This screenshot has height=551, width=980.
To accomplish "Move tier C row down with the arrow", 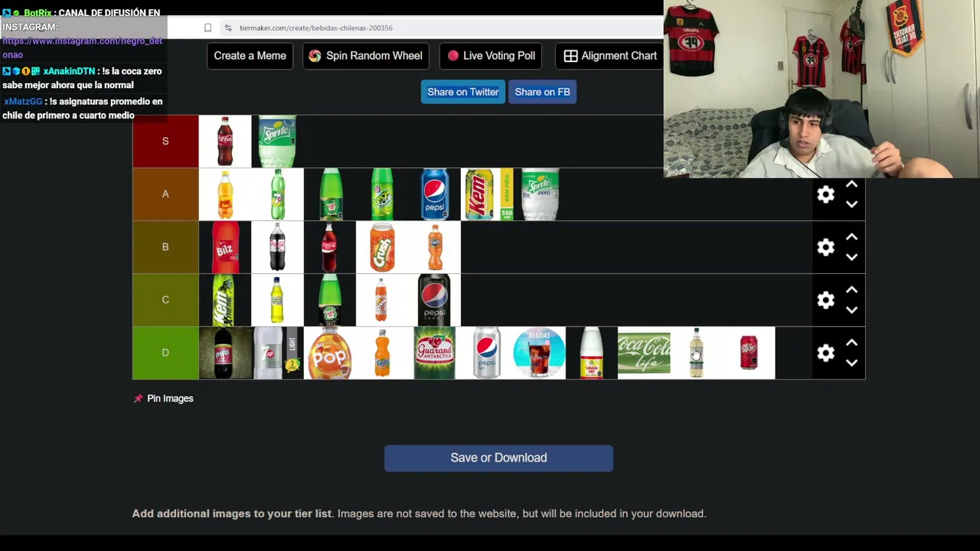I will (x=851, y=310).
